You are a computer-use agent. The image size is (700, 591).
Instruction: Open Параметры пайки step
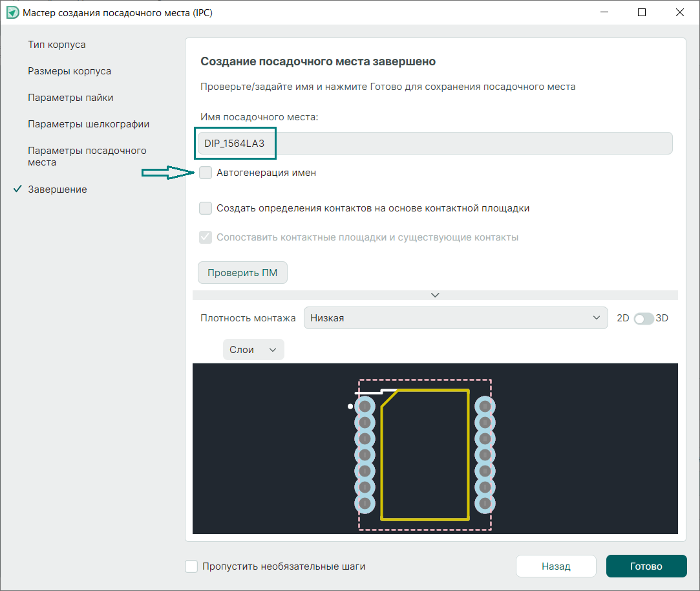tap(70, 98)
